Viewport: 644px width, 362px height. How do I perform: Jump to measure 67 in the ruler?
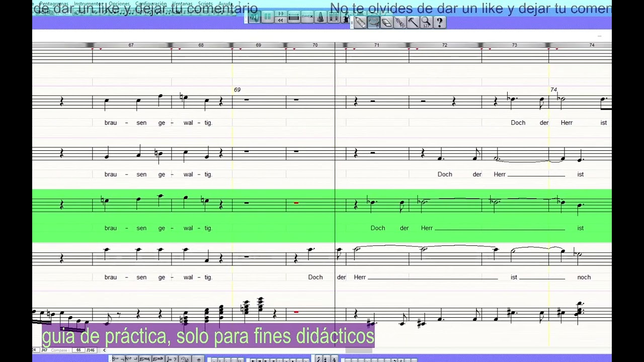coord(131,45)
